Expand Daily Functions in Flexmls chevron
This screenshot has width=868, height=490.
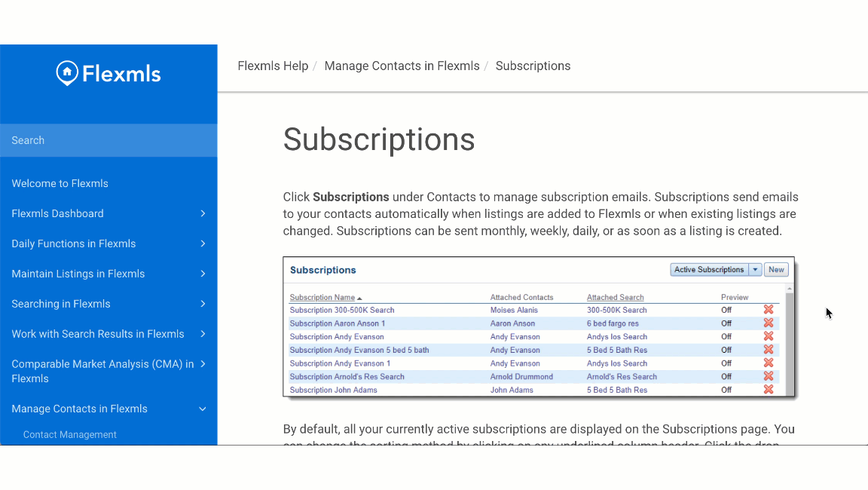point(203,243)
